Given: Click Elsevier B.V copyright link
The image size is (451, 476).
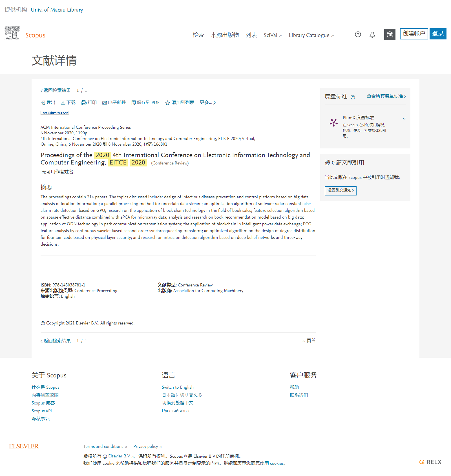Looking at the screenshot, I should point(121,456).
